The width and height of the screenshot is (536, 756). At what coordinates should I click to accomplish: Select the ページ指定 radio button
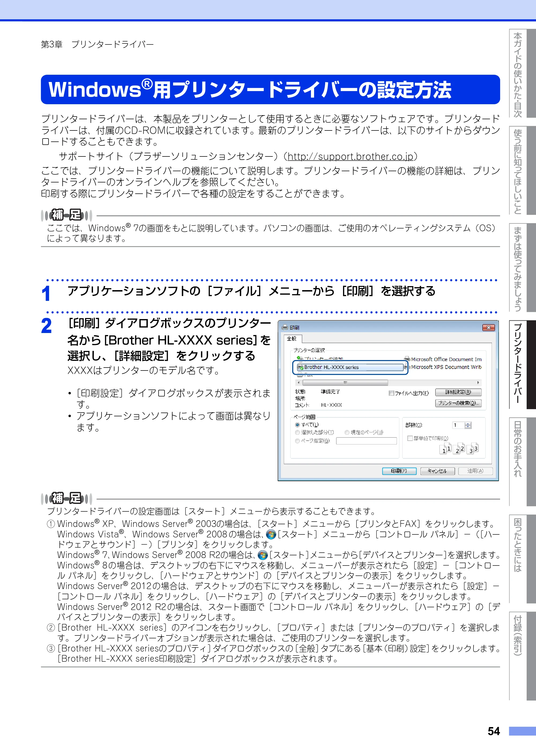(297, 441)
